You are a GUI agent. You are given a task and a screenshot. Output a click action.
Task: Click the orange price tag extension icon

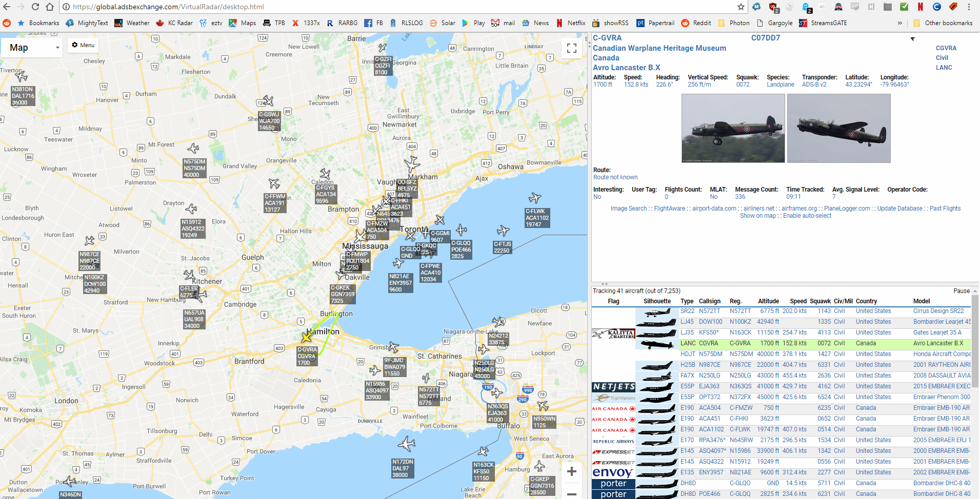(x=953, y=7)
